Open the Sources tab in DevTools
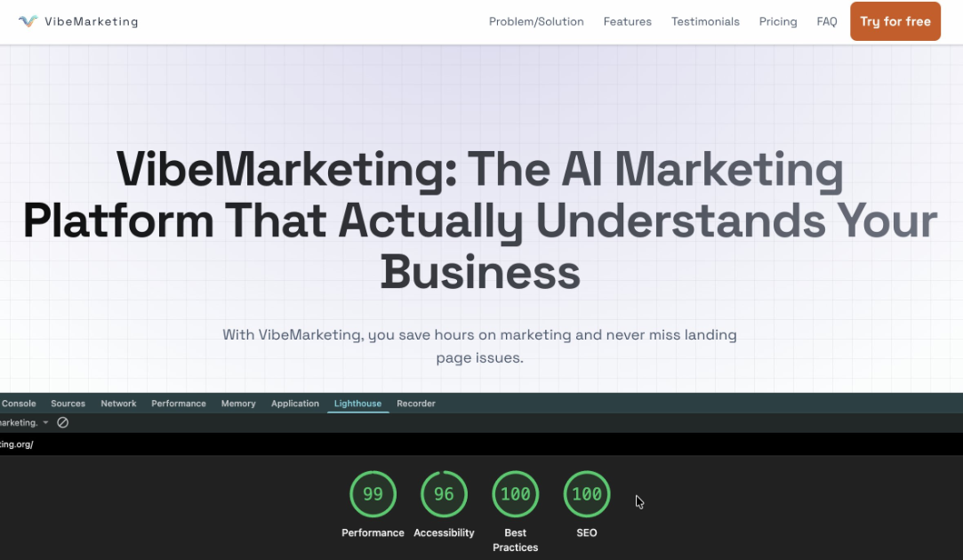The width and height of the screenshot is (963, 560). [68, 404]
